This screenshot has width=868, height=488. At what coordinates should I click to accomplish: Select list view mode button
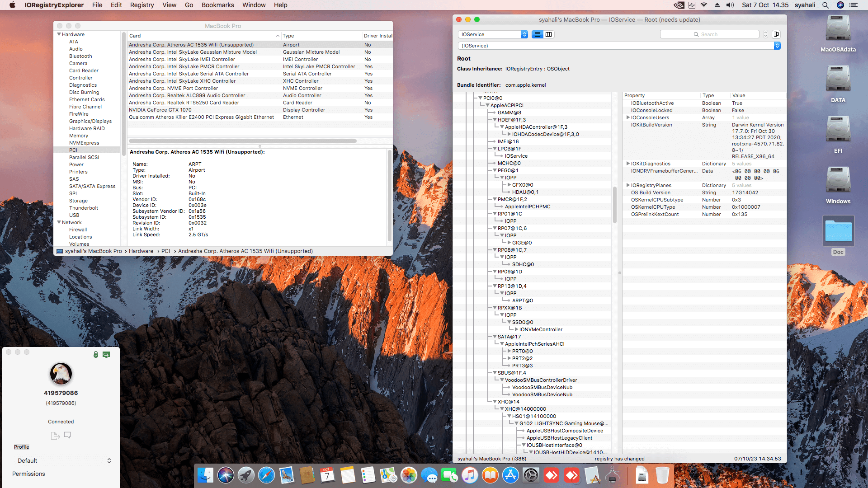click(538, 34)
